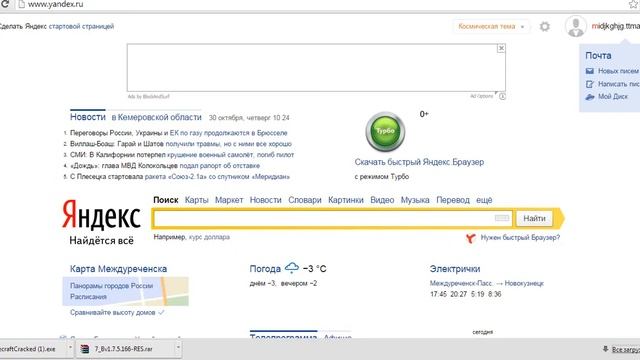
Task: Open menu arrow for the CraftCracked exe download
Action: point(70,349)
